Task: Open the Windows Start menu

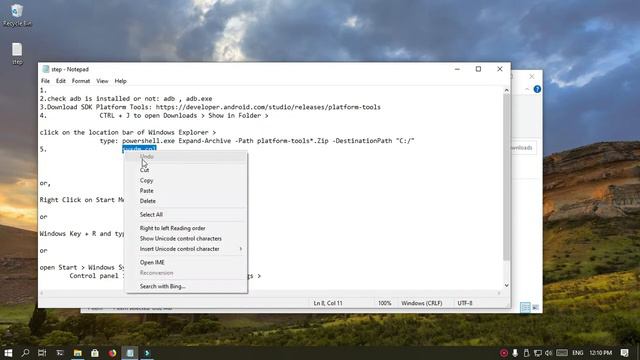Action: point(8,353)
